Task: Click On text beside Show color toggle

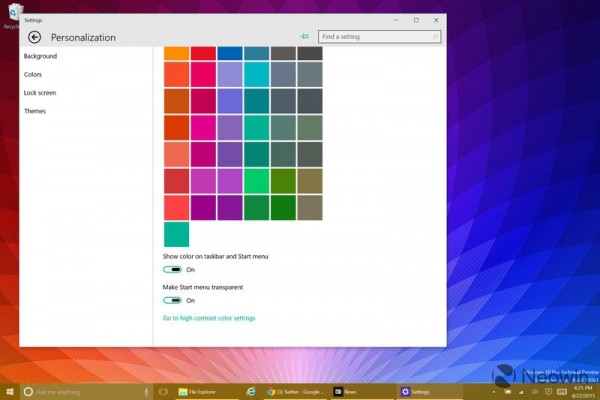Action: tap(191, 270)
